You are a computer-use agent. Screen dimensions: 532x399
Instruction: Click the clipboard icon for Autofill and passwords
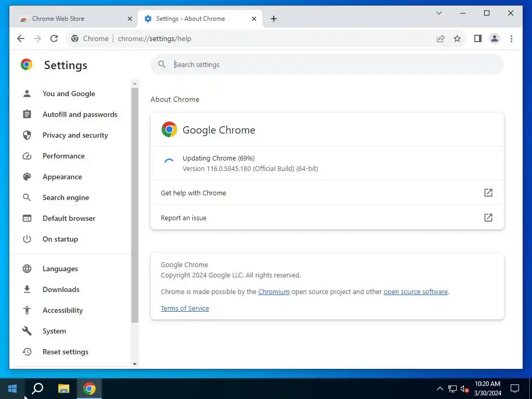click(27, 114)
